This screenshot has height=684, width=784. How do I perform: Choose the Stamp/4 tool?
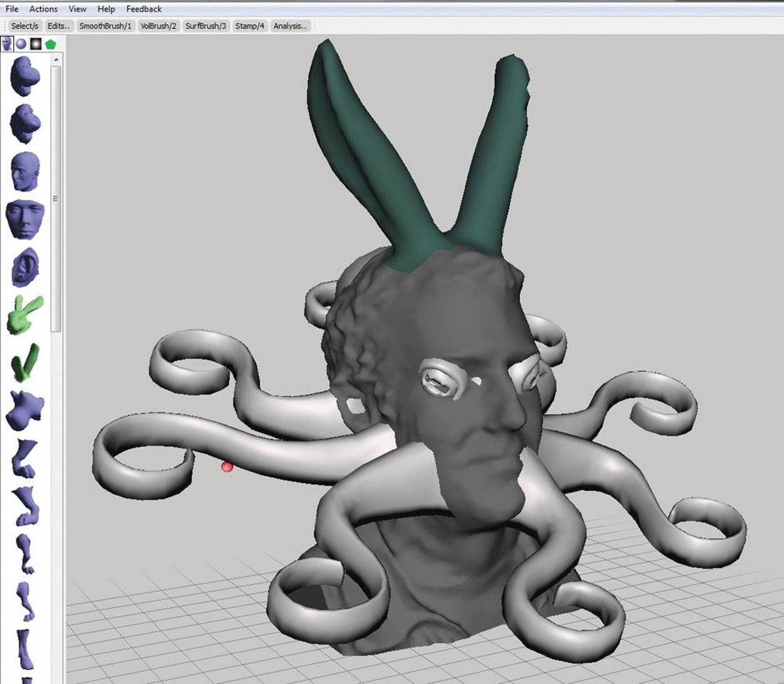[x=250, y=26]
